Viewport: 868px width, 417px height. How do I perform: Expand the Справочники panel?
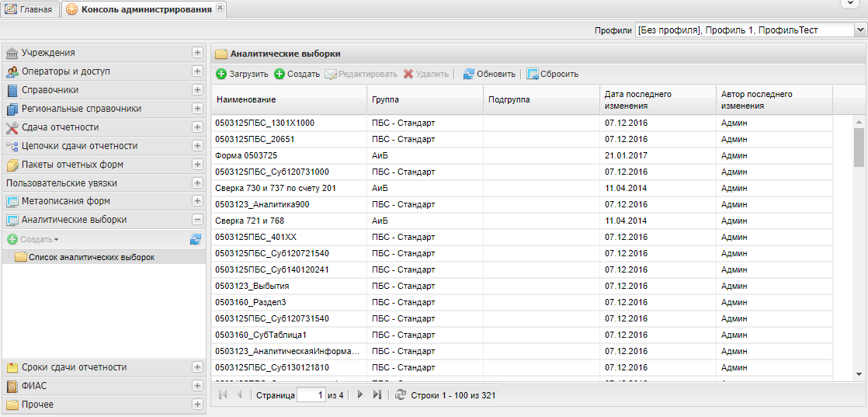point(197,90)
